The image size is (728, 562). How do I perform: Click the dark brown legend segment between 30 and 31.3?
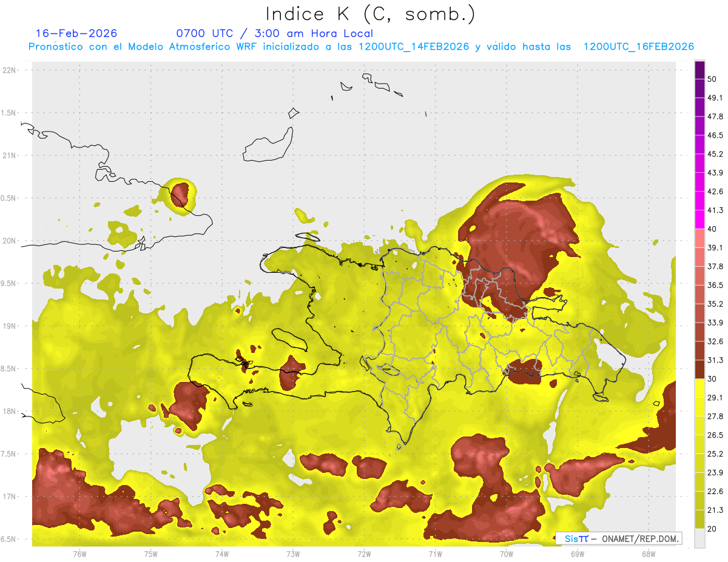tap(700, 369)
